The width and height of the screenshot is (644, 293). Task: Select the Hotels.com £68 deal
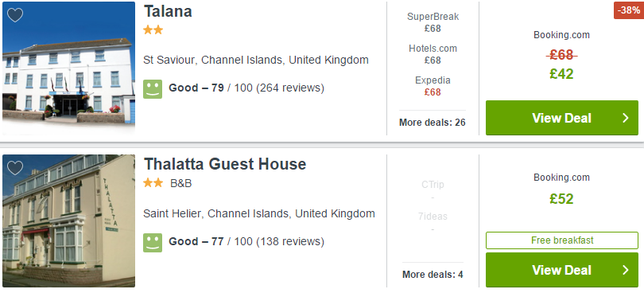[433, 54]
